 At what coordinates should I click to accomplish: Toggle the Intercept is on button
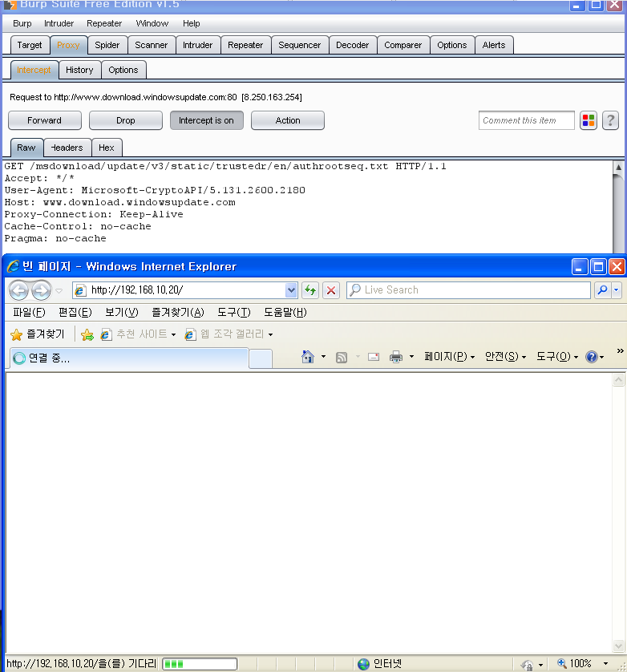coord(207,120)
